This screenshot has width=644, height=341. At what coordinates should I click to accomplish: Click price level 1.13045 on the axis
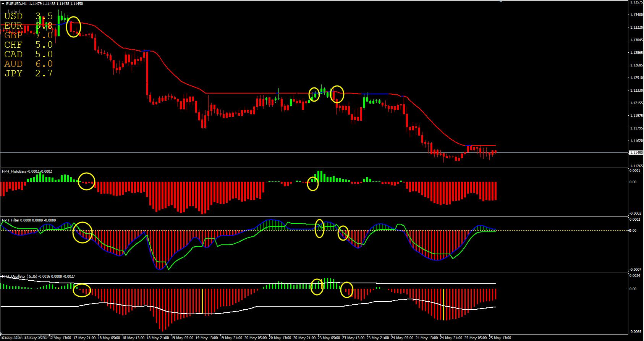pos(636,40)
